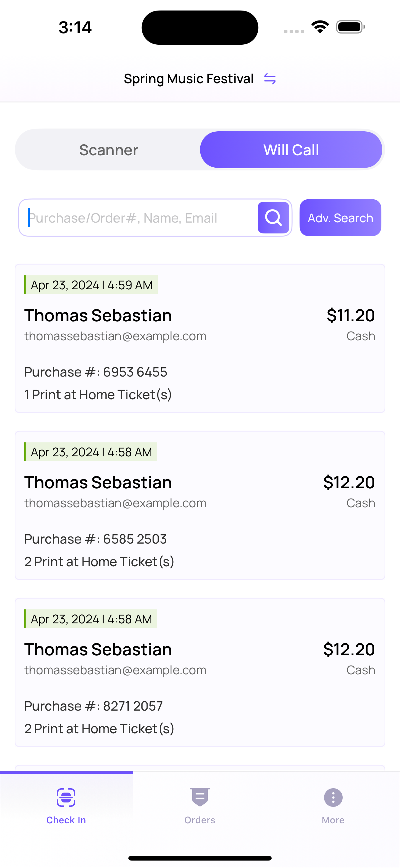Switch to Scanner mode
400x868 pixels.
tap(109, 150)
